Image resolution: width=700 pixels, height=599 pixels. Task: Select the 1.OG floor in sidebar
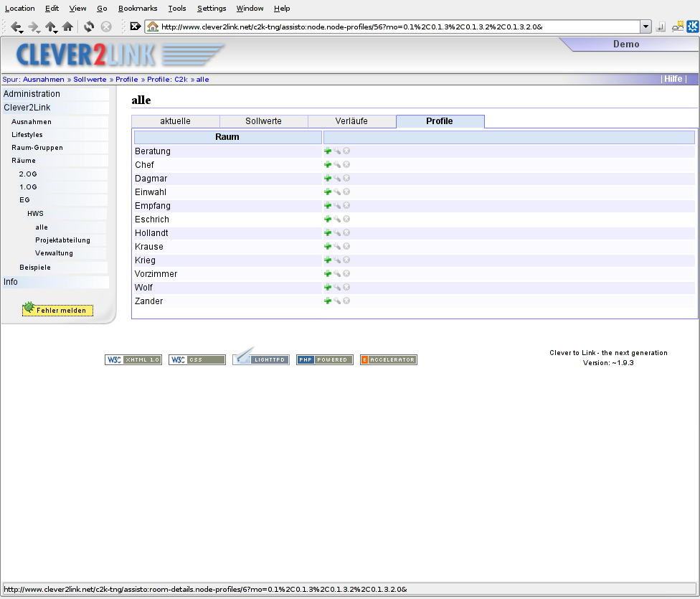tap(28, 187)
